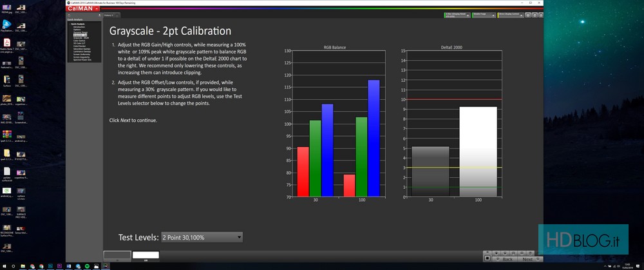The image size is (644, 270).
Task: Select the RECENSIONE Surface Pro desktop file
Action: 6,231
